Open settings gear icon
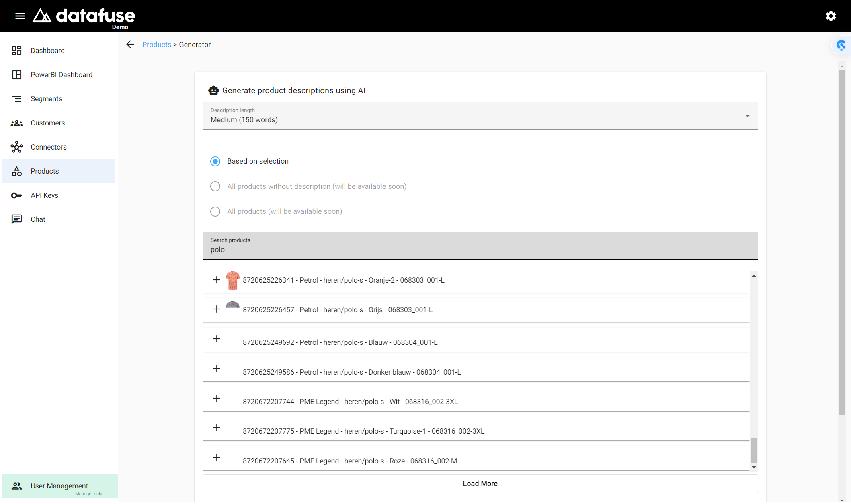This screenshot has width=851, height=504. coord(831,16)
